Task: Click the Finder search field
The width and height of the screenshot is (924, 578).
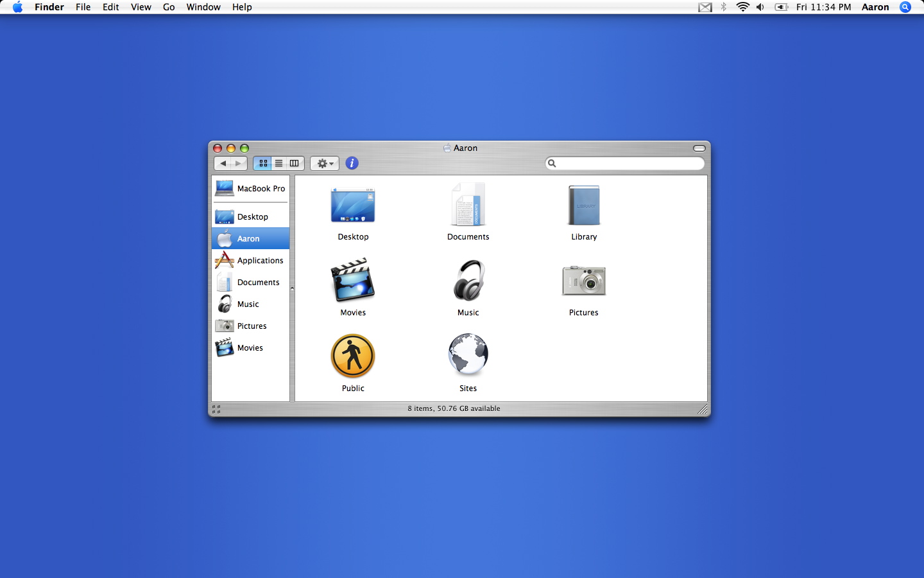Action: coord(625,163)
